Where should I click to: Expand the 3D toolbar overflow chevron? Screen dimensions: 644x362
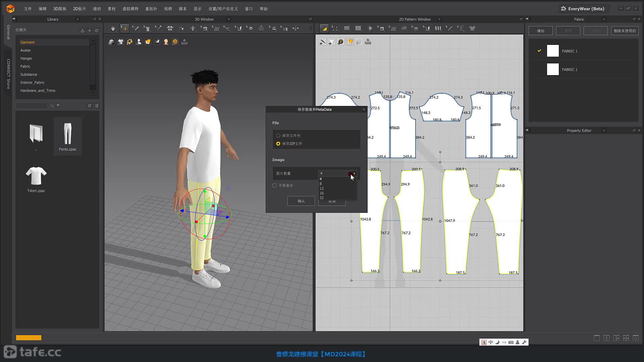(310, 29)
